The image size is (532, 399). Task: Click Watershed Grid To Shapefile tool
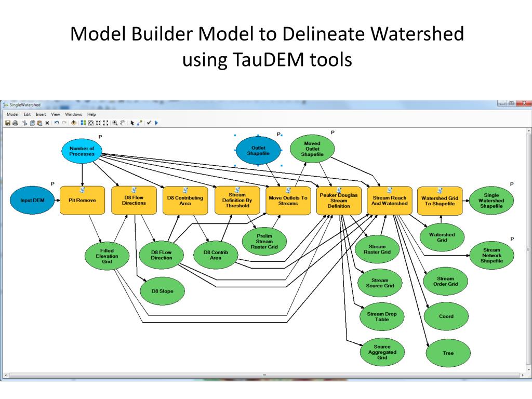[440, 201]
